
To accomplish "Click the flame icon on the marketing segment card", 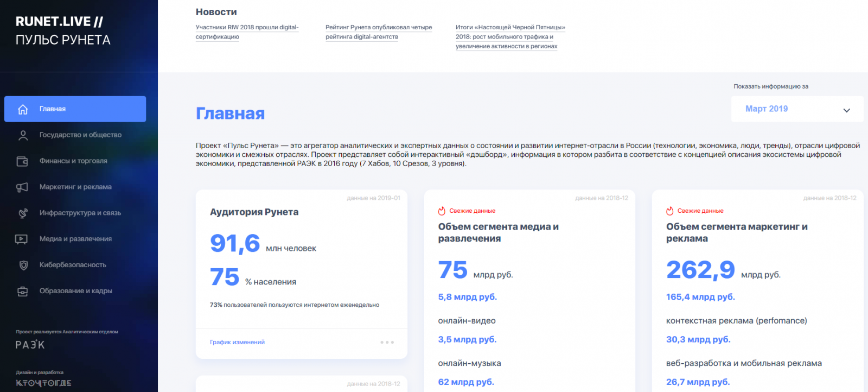I will pos(669,211).
